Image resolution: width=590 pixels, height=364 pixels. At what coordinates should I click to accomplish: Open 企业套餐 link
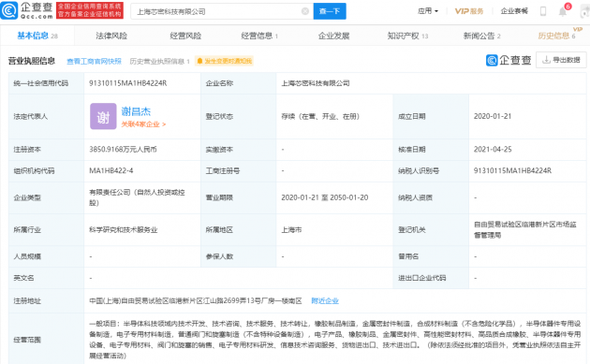click(514, 11)
